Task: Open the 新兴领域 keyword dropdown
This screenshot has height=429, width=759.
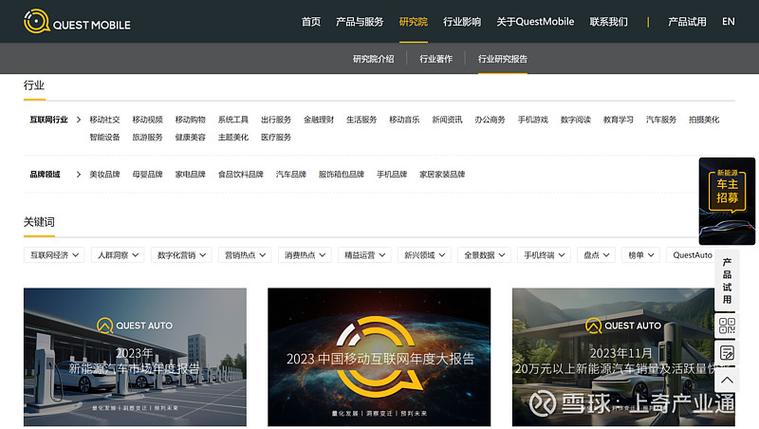Action: 424,255
